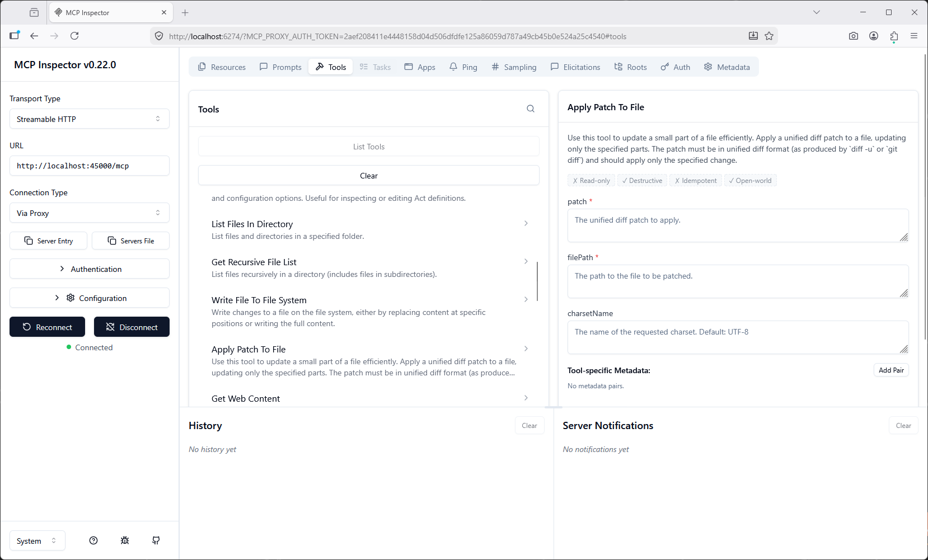Image resolution: width=928 pixels, height=560 pixels.
Task: Open the Get Web Content tool
Action: tap(369, 398)
